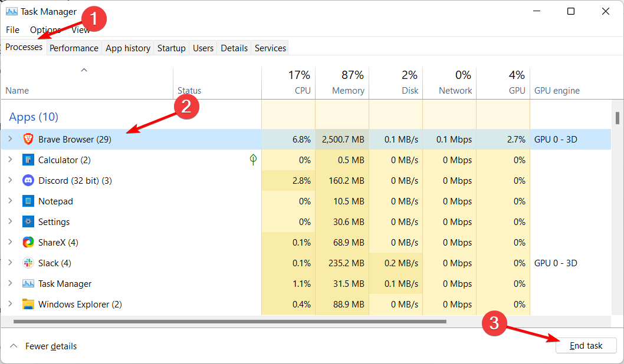Image resolution: width=624 pixels, height=364 pixels.
Task: Expand the Discord (32 bit) process group
Action: point(11,180)
